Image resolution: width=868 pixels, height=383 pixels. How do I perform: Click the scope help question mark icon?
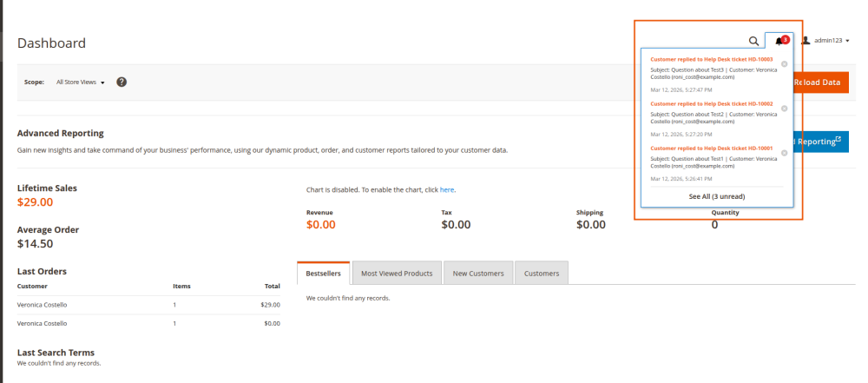point(122,82)
